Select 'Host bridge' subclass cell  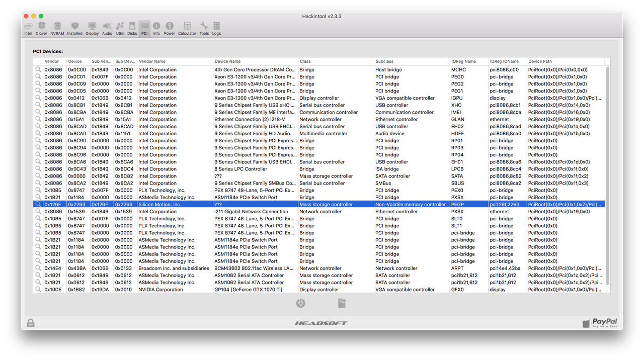coord(388,70)
